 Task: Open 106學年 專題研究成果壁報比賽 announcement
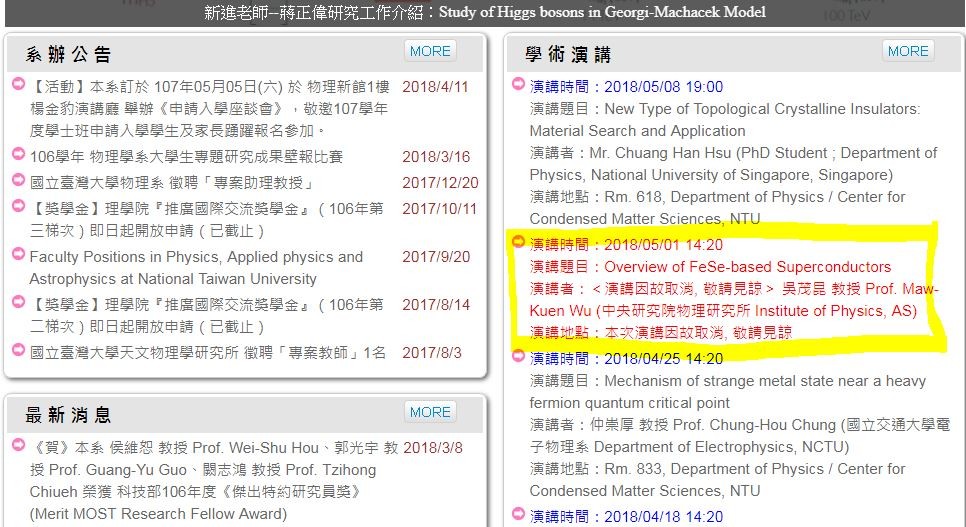(186, 157)
